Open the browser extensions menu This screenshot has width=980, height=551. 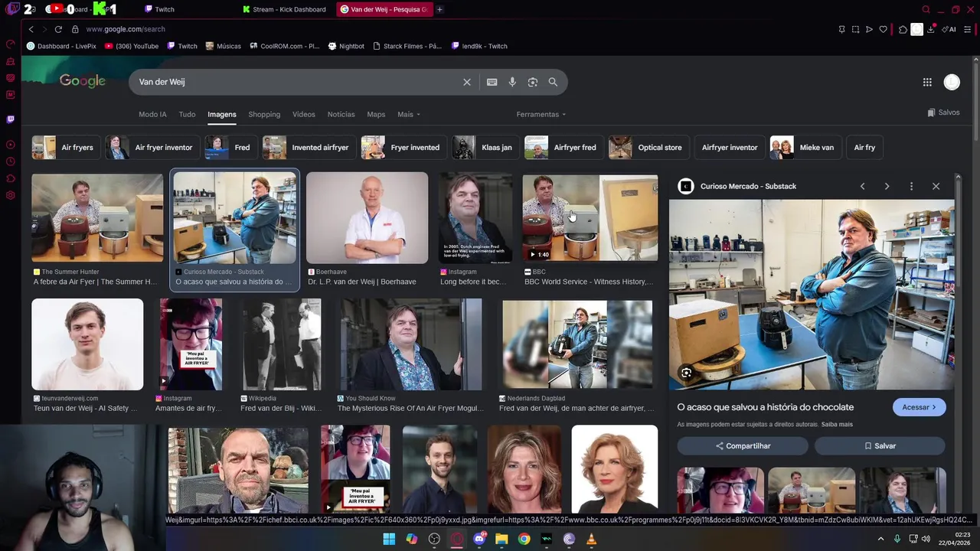903,29
